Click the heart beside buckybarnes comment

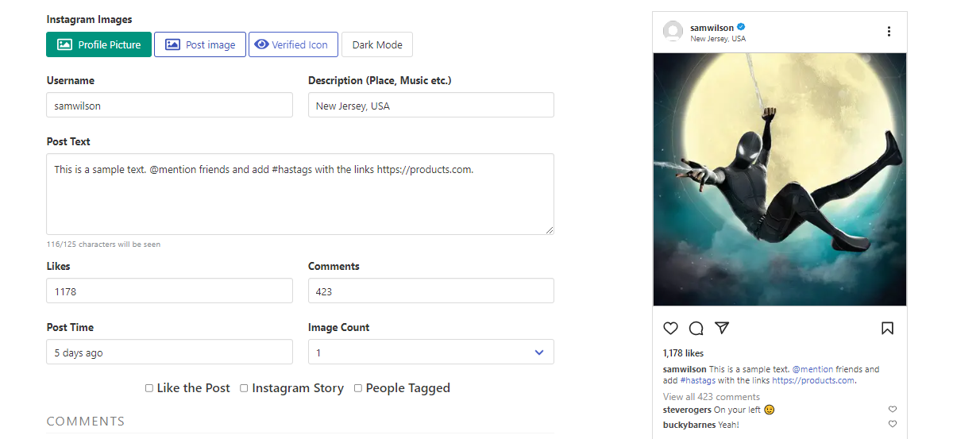pos(893,425)
